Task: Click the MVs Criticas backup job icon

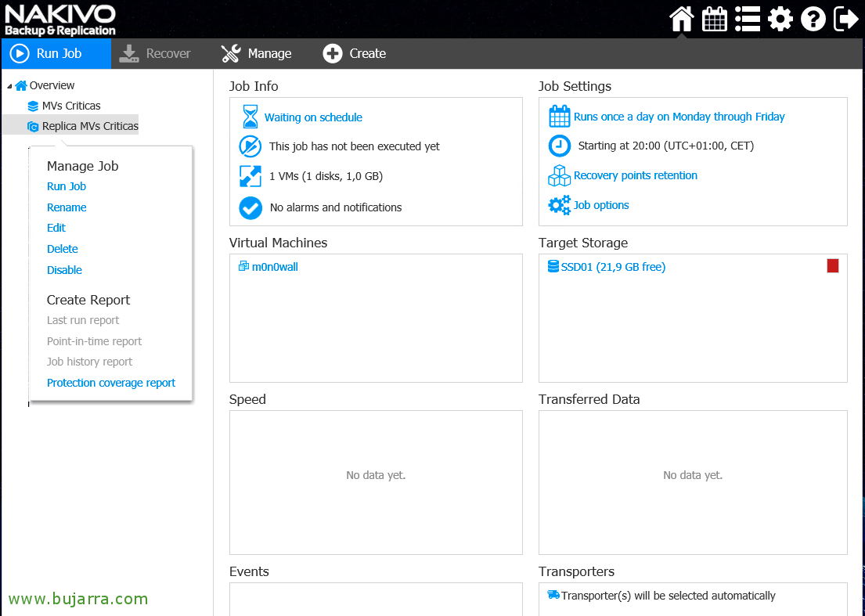Action: [33, 106]
